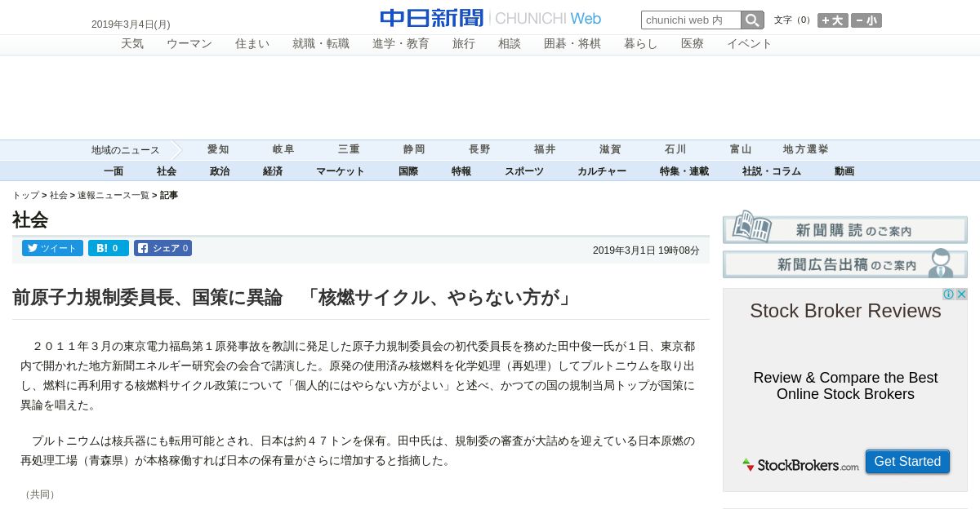This screenshot has width=980, height=514.
Task: Select 福井 regional news
Action: point(545,149)
